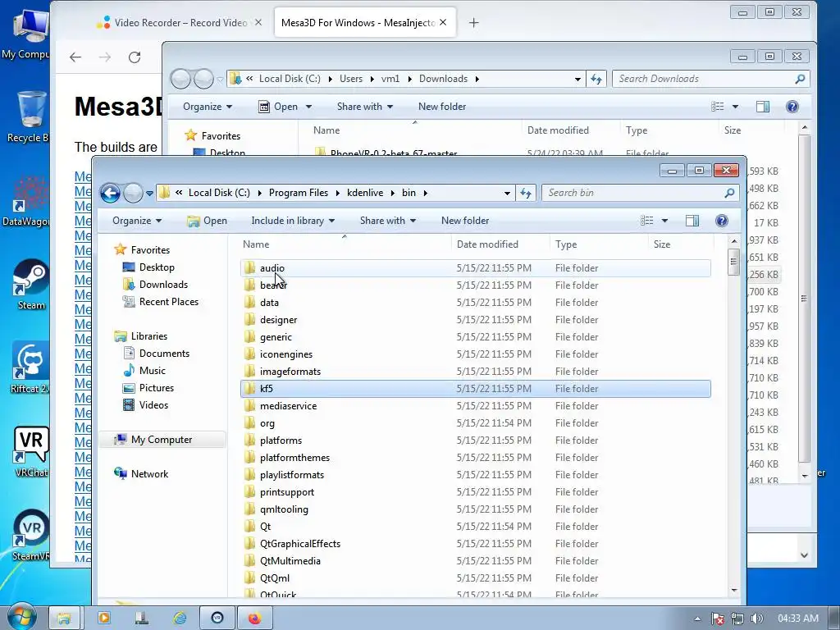Click the volume icon in system tray
The height and width of the screenshot is (630, 840).
tap(756, 619)
